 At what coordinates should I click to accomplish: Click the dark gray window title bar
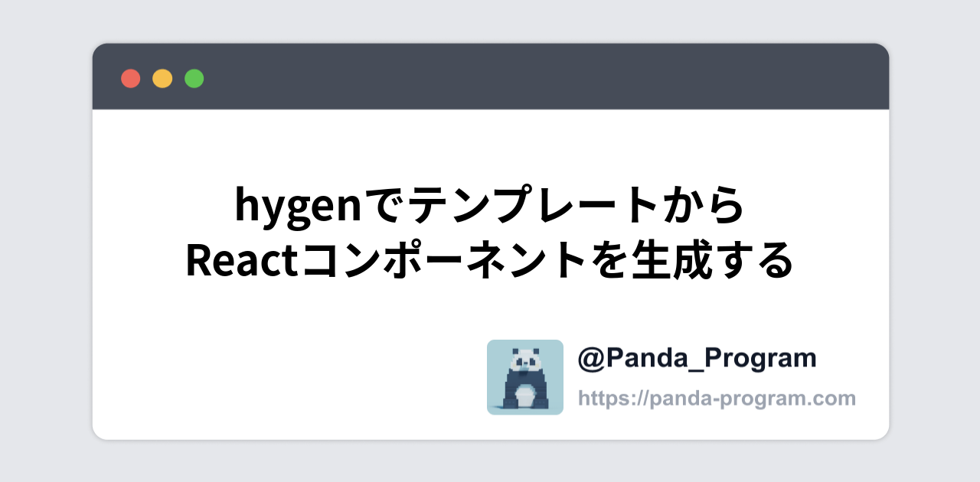pyautogui.click(x=490, y=77)
